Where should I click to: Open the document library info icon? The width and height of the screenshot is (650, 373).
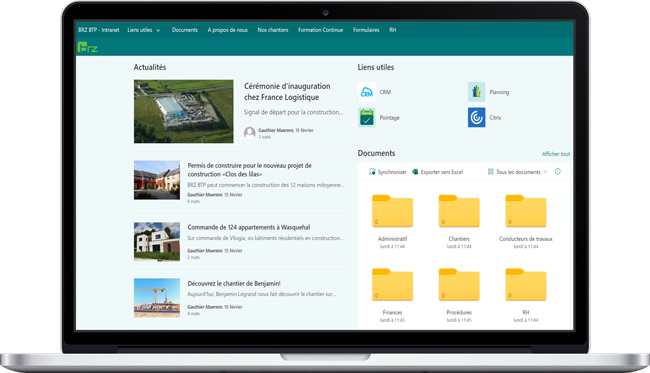[558, 172]
